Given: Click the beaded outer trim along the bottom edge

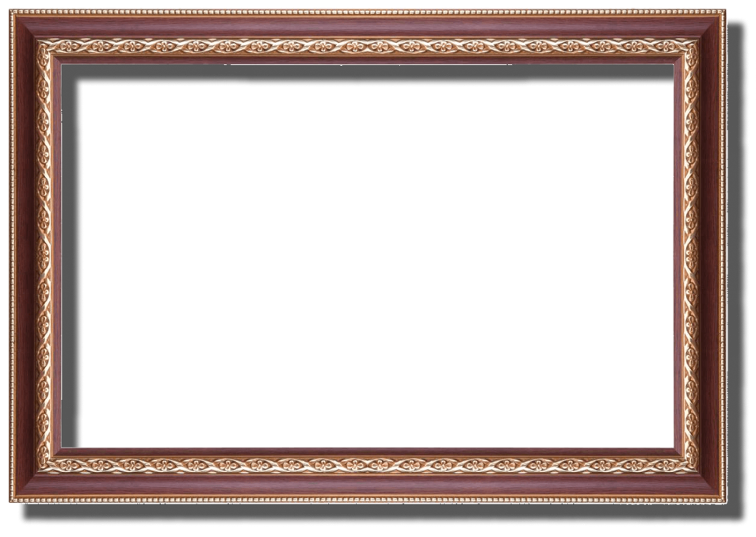Looking at the screenshot, I should (x=368, y=500).
